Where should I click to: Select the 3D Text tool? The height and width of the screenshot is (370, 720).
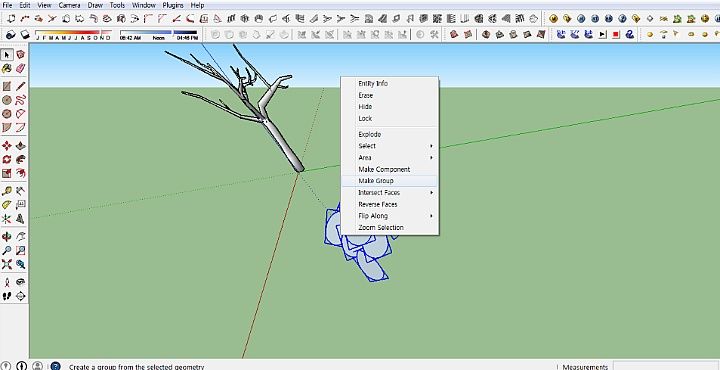21,219
